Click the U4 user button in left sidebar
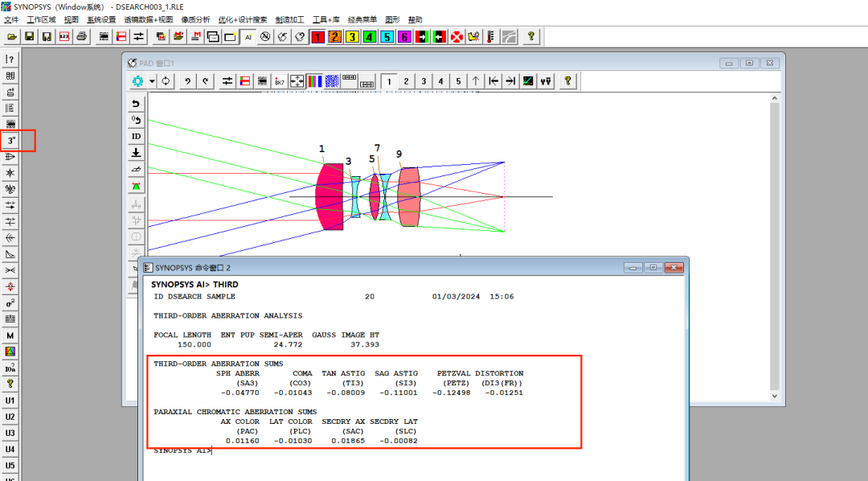 (10, 449)
